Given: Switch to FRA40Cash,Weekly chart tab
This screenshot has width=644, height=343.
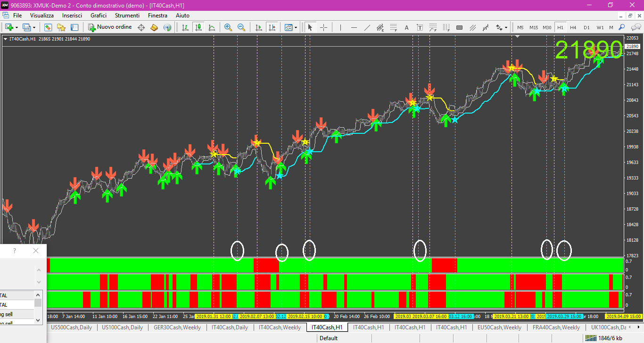Looking at the screenshot, I should click(556, 327).
